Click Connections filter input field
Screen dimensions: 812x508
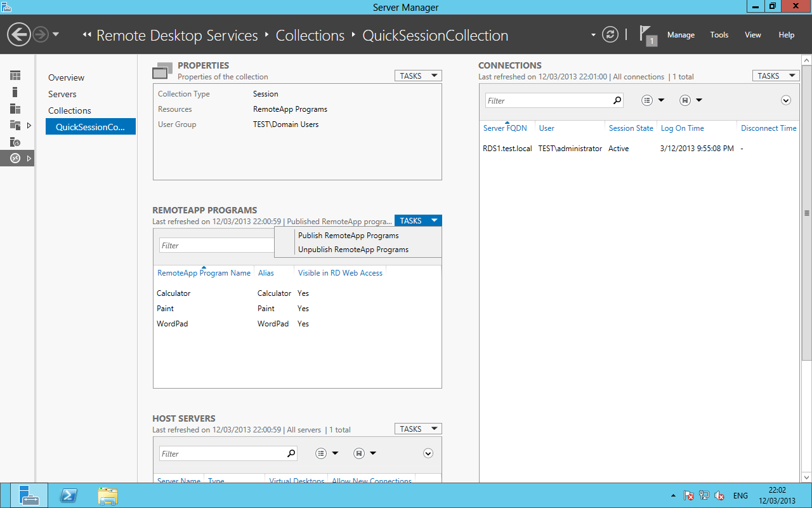549,100
